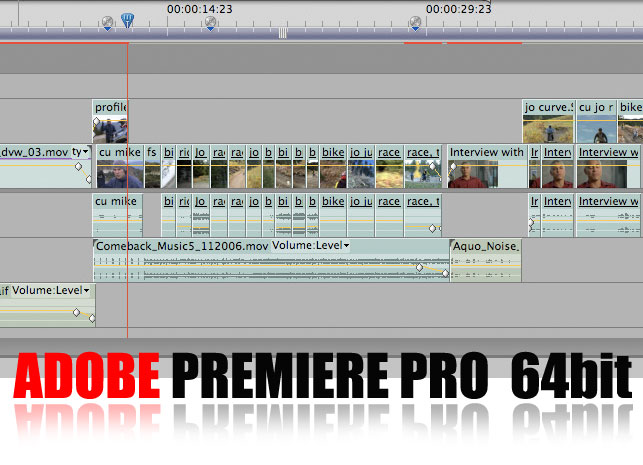Select the end keyframe on the .aif clip
643x465 pixels.
(92, 318)
